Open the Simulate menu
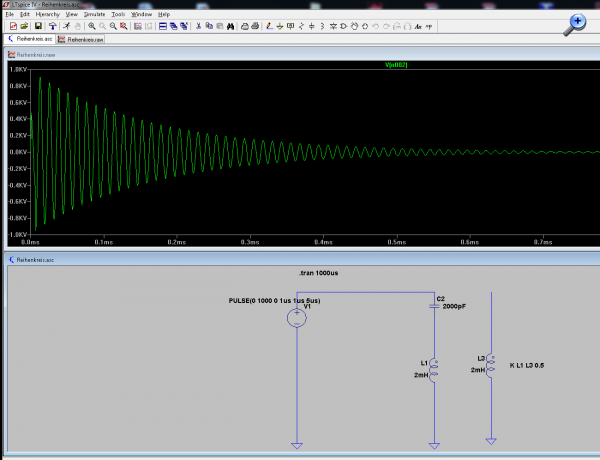 (x=94, y=14)
